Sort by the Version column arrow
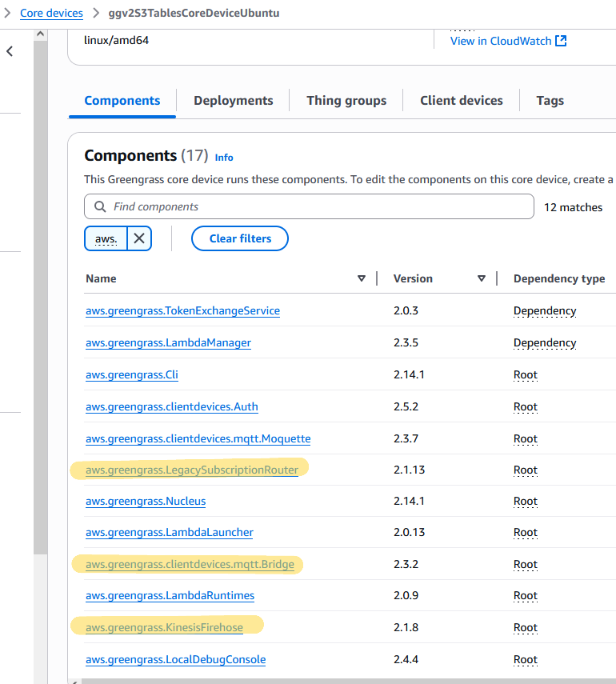Image resolution: width=616 pixels, height=684 pixels. click(482, 278)
